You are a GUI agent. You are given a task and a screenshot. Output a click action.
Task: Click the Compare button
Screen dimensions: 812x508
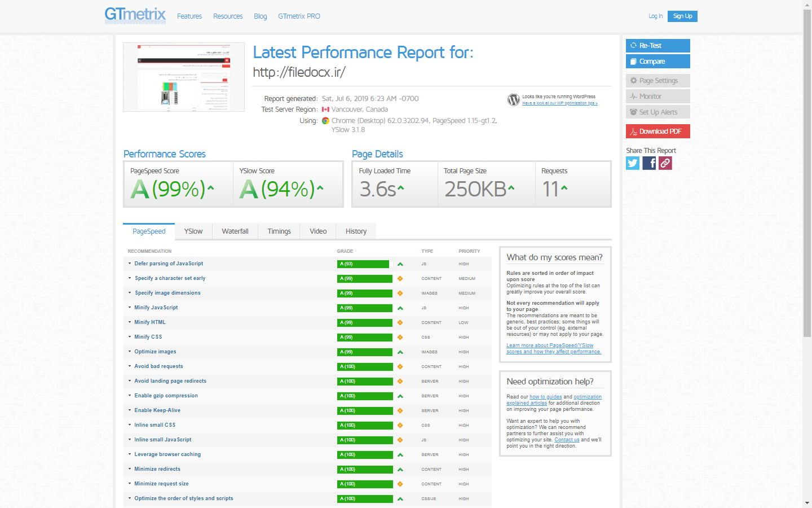(658, 62)
